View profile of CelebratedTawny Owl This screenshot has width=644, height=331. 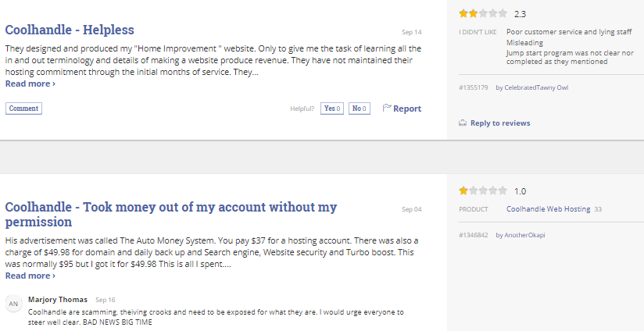pos(536,87)
